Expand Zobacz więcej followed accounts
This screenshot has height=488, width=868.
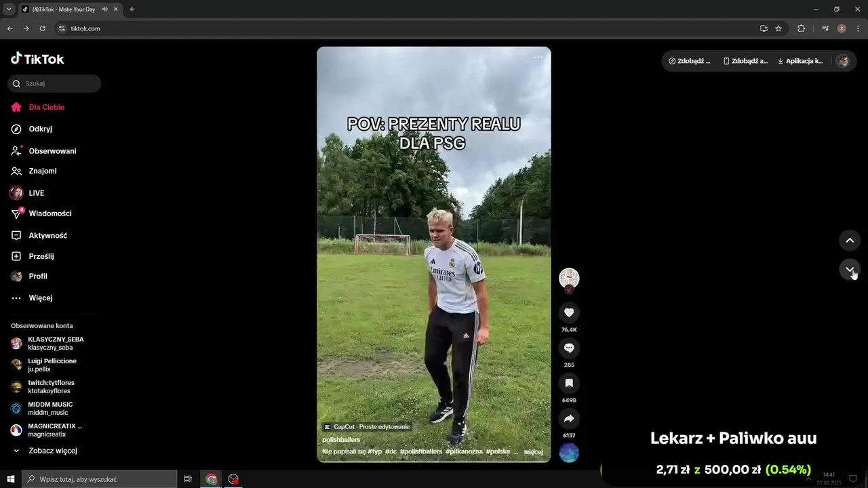pos(53,451)
